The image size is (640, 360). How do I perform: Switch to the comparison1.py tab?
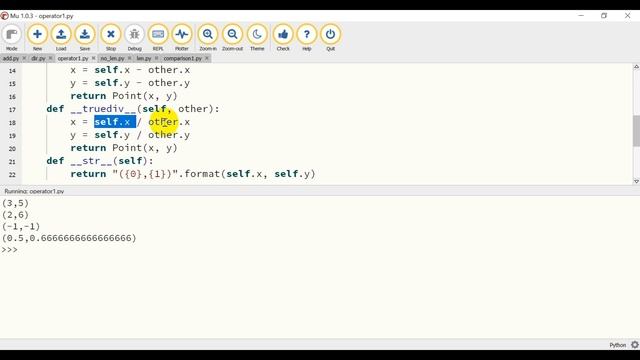click(x=182, y=58)
